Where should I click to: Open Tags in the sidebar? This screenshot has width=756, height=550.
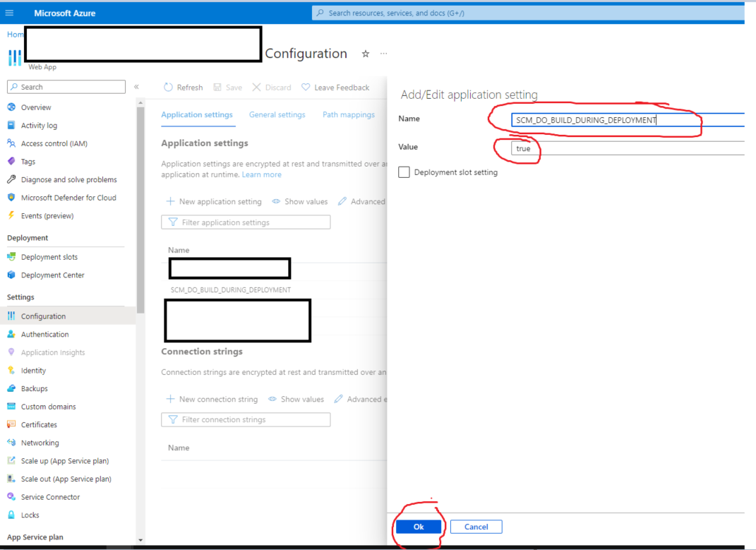click(28, 162)
